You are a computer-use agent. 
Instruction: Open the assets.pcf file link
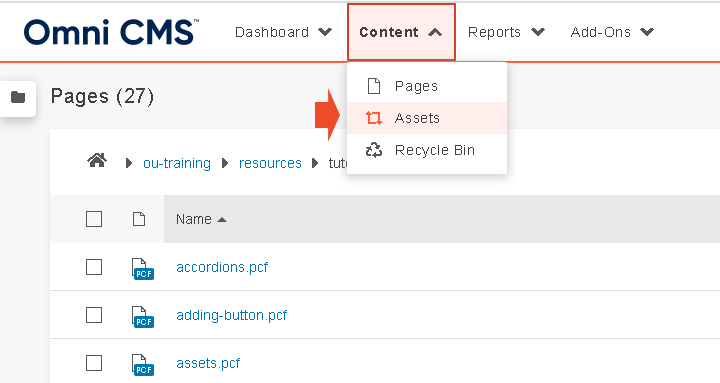tap(208, 363)
